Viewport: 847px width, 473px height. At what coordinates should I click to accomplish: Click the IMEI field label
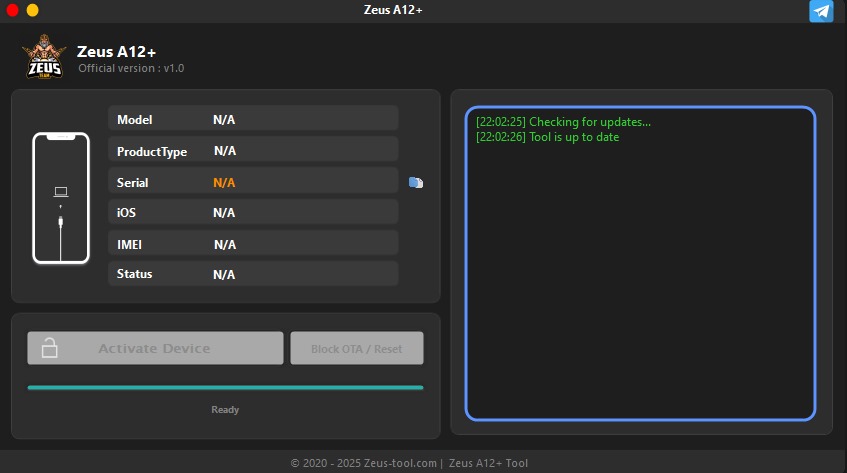coord(129,245)
